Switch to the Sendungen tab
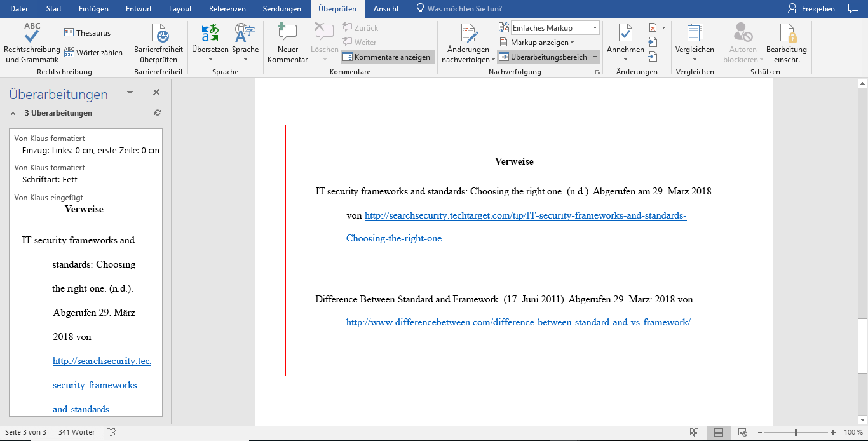868x441 pixels. click(x=281, y=9)
